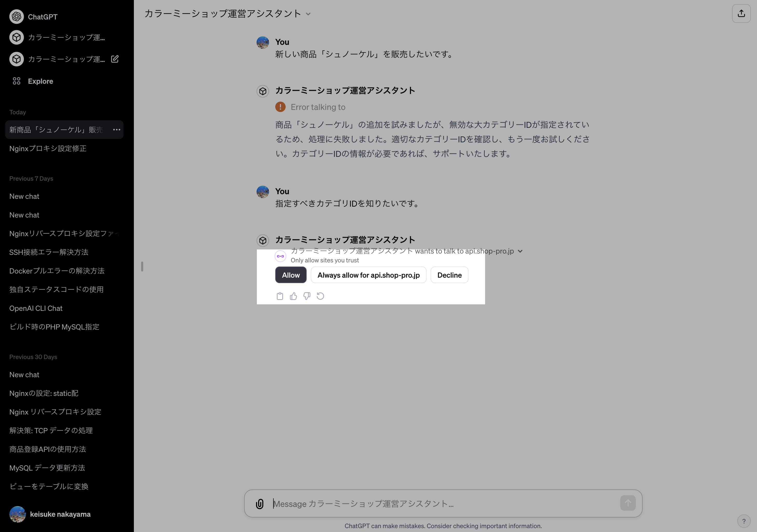Image resolution: width=757 pixels, height=532 pixels.
Task: Attach a file with the paperclip icon
Action: (x=260, y=503)
